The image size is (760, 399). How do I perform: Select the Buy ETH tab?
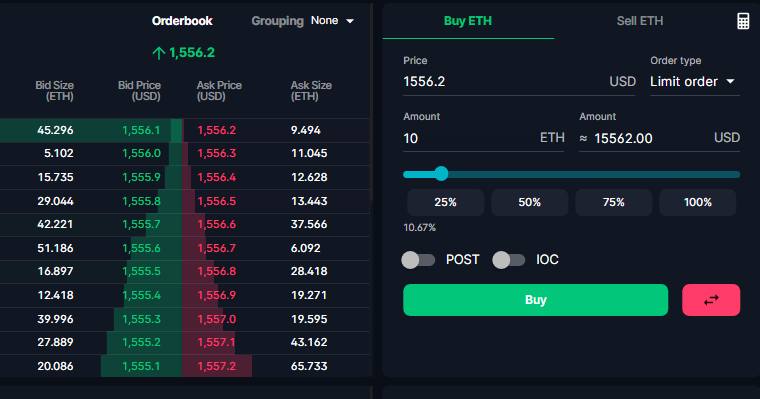[x=468, y=21]
